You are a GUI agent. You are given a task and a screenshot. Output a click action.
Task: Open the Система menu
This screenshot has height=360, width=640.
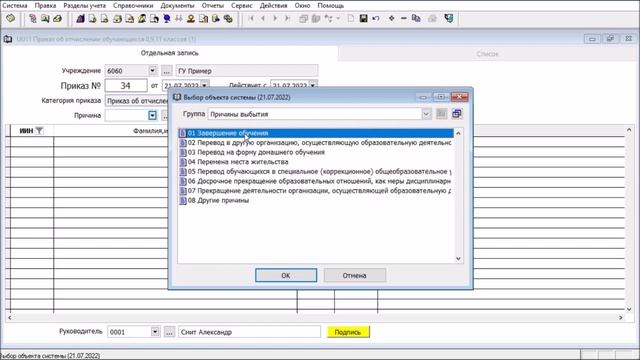tap(15, 6)
